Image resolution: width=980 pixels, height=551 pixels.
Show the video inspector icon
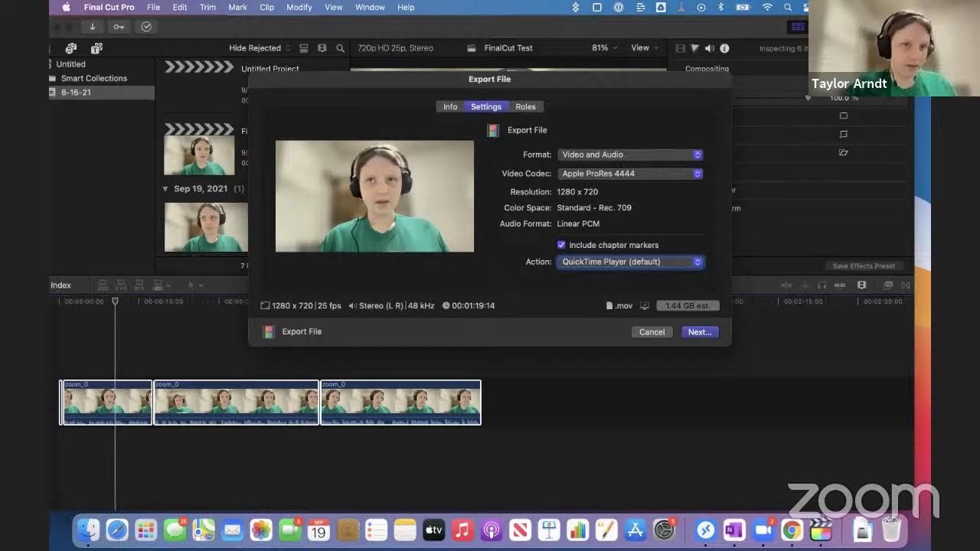click(x=680, y=48)
